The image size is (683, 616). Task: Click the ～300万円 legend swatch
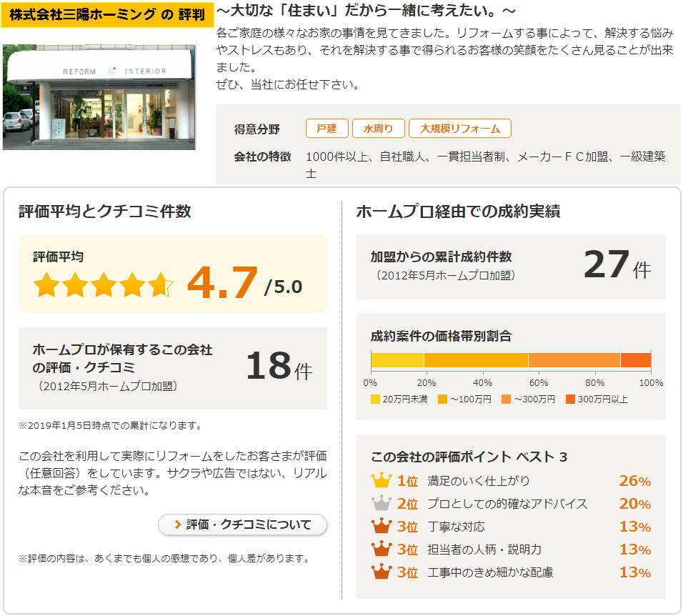[506, 399]
